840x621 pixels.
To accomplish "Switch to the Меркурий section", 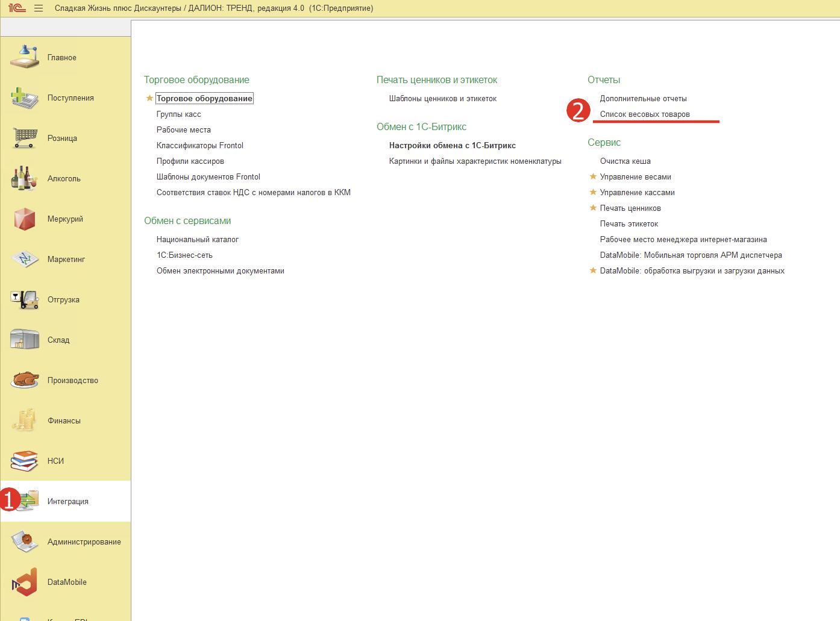I will tap(66, 219).
